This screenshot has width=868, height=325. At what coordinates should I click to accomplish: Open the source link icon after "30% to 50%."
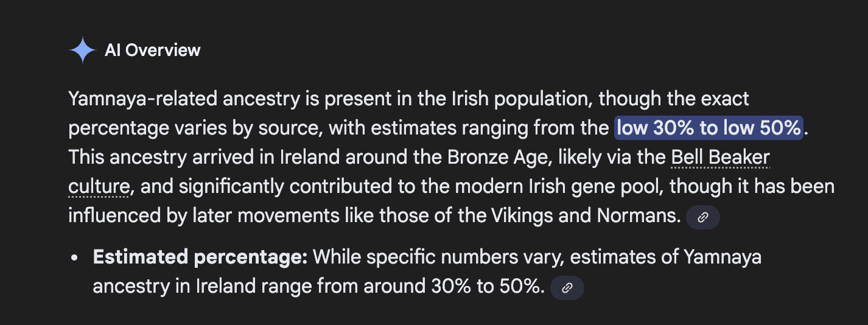(x=567, y=288)
